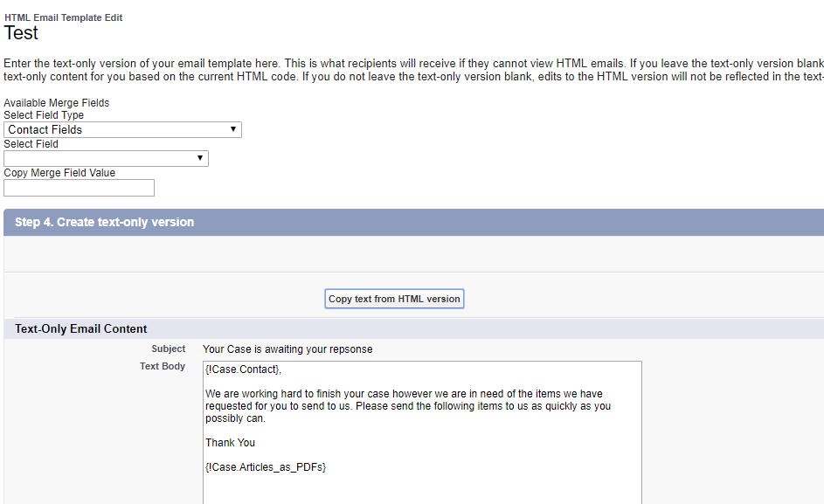Click the HTML Email Template Edit breadcrumb

[x=63, y=17]
